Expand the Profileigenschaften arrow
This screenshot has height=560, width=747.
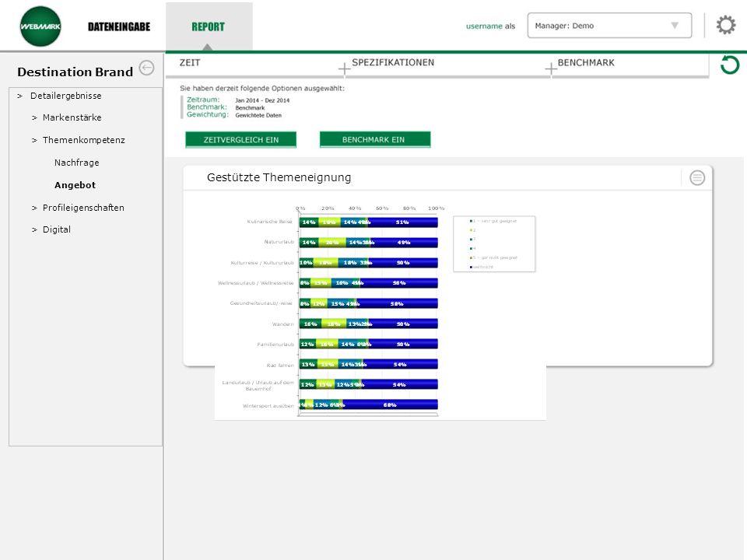click(34, 208)
